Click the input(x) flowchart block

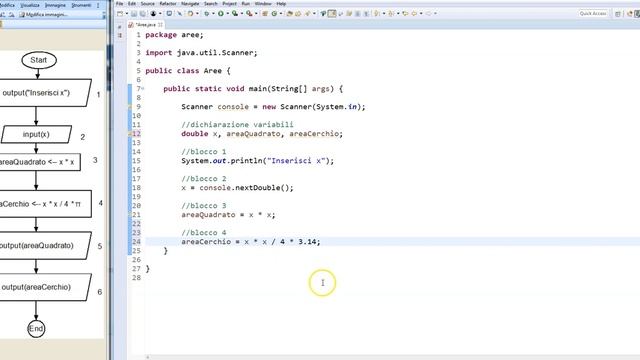[x=36, y=134]
